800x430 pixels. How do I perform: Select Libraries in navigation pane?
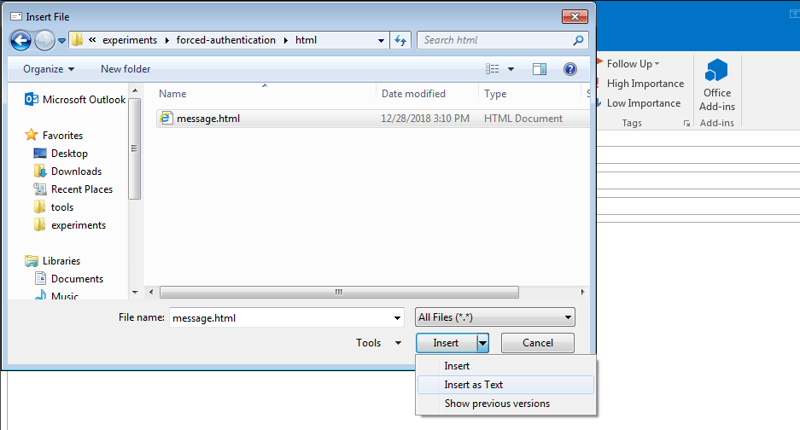[53, 261]
